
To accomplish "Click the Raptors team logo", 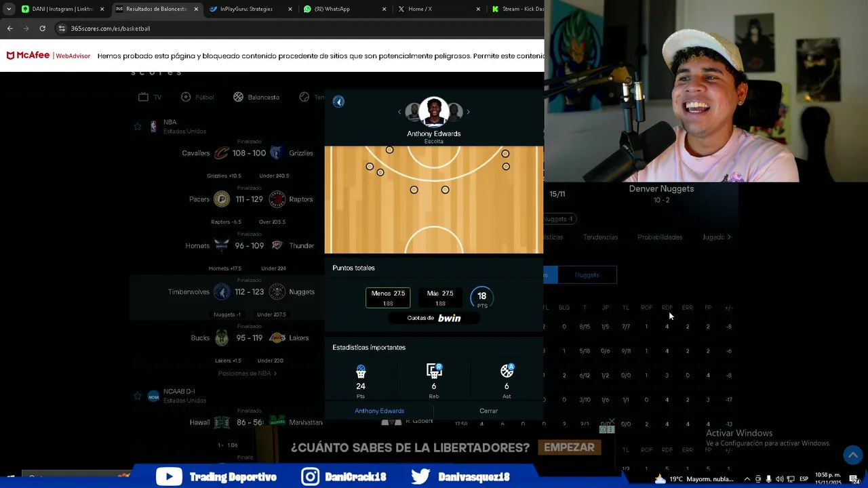I will (277, 199).
